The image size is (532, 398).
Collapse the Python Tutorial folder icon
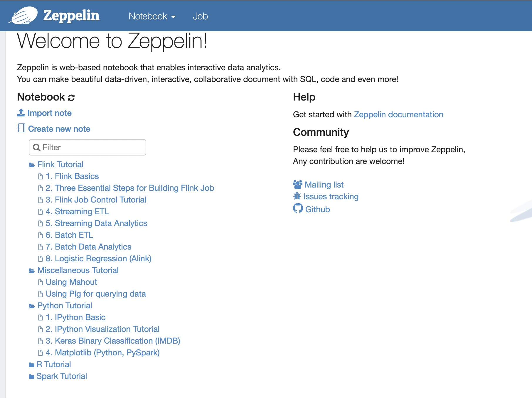[32, 306]
